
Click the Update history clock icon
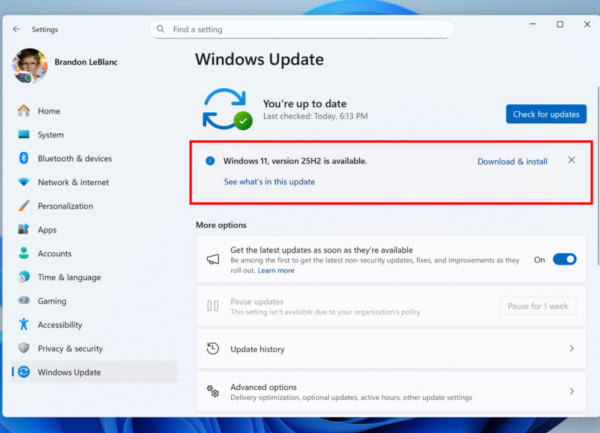pos(213,348)
